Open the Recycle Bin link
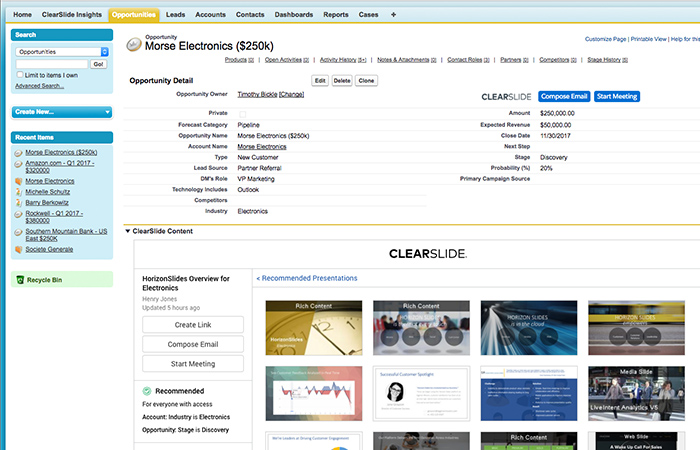The width and height of the screenshot is (700, 450). (44, 280)
